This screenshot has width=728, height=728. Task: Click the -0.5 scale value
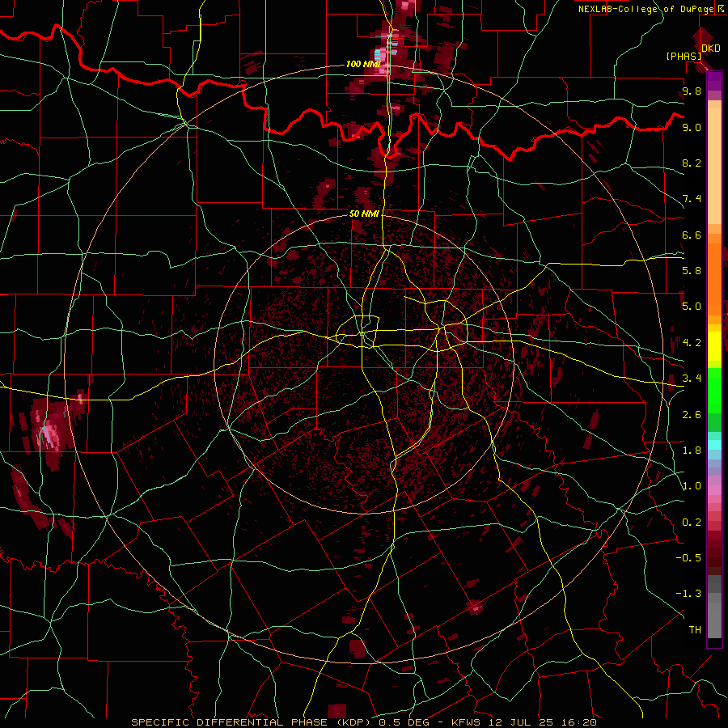688,558
